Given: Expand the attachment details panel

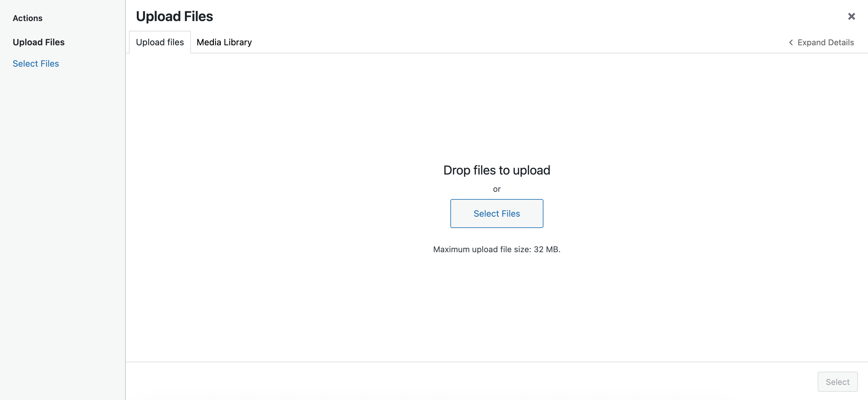Looking at the screenshot, I should (x=821, y=42).
